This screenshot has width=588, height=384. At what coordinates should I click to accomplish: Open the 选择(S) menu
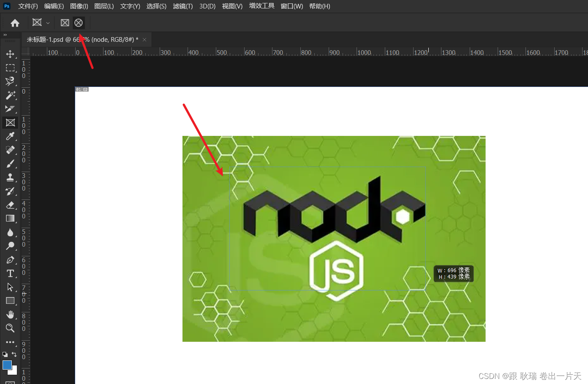click(x=156, y=6)
